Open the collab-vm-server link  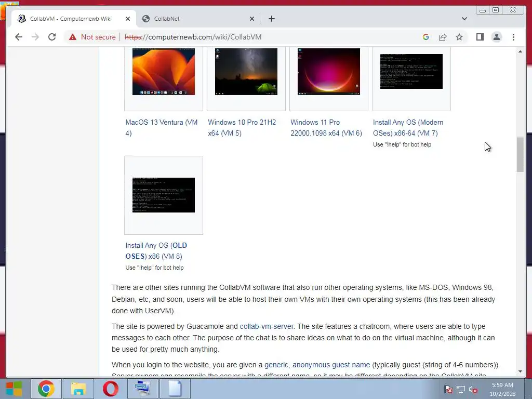pos(267,326)
